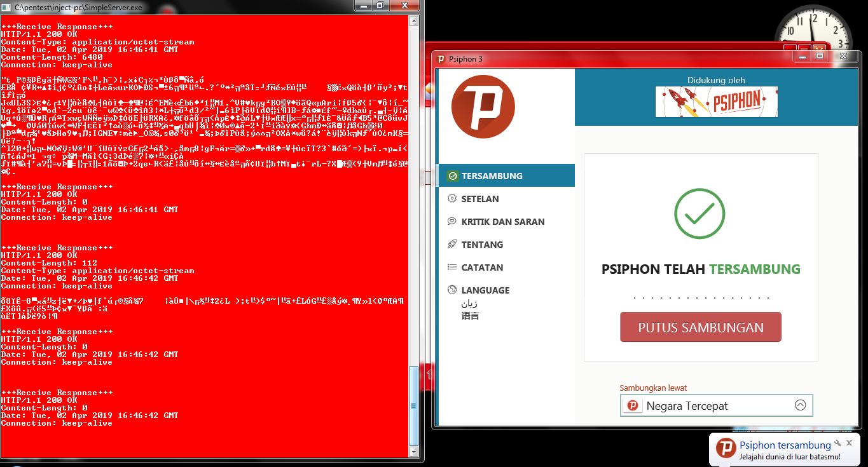
Task: Click the LANGUAGE globe icon
Action: click(452, 290)
